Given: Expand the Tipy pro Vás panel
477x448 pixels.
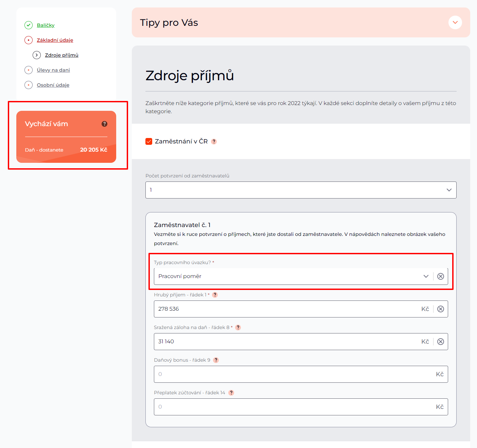Looking at the screenshot, I should [x=455, y=22].
